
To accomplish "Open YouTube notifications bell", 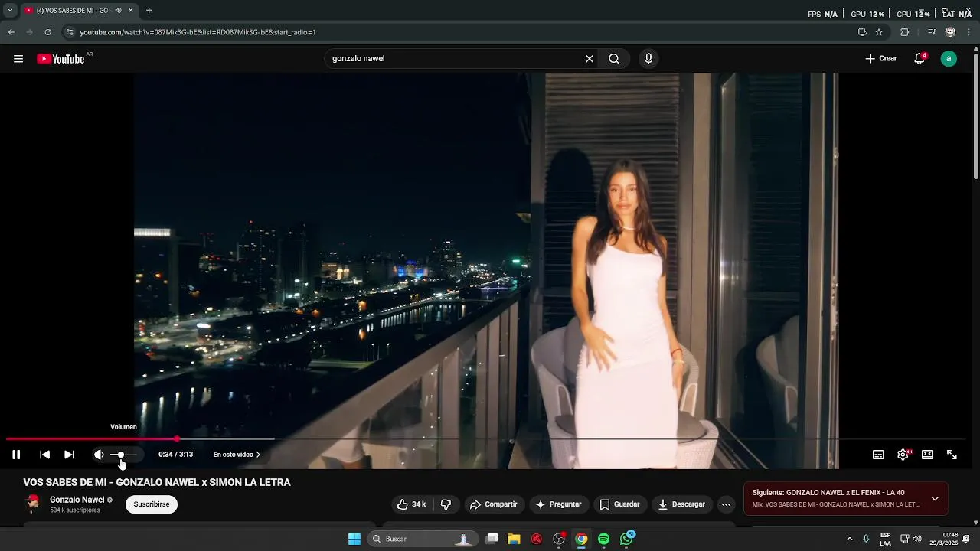I will [920, 59].
